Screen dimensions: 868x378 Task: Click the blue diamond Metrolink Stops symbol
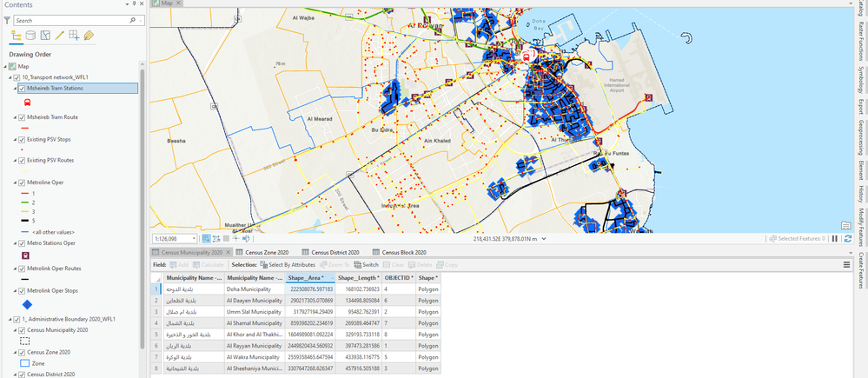27,304
